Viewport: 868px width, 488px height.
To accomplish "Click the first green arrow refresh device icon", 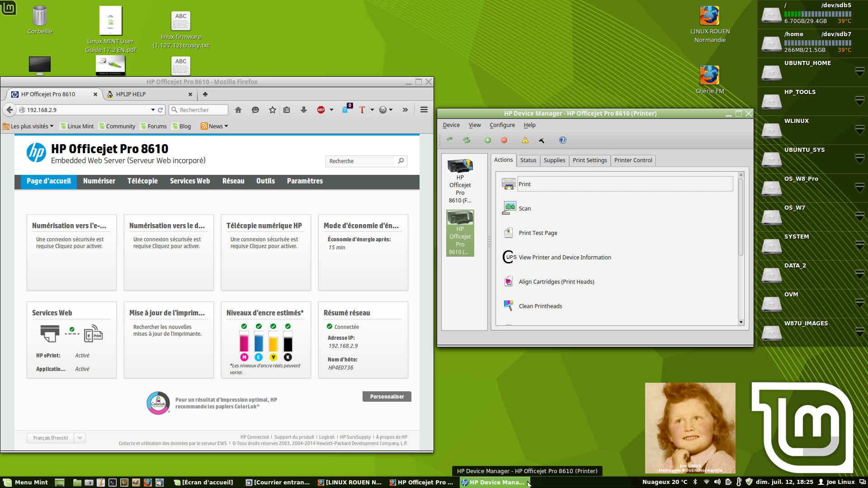I will point(449,140).
